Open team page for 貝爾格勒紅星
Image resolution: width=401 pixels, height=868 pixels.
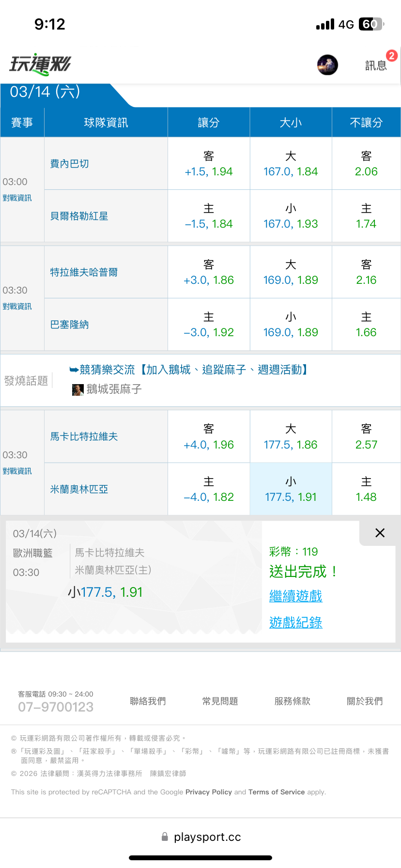click(x=79, y=216)
